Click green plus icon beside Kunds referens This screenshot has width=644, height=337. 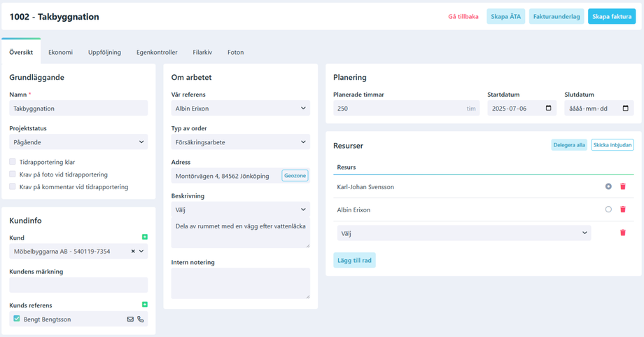pyautogui.click(x=145, y=305)
